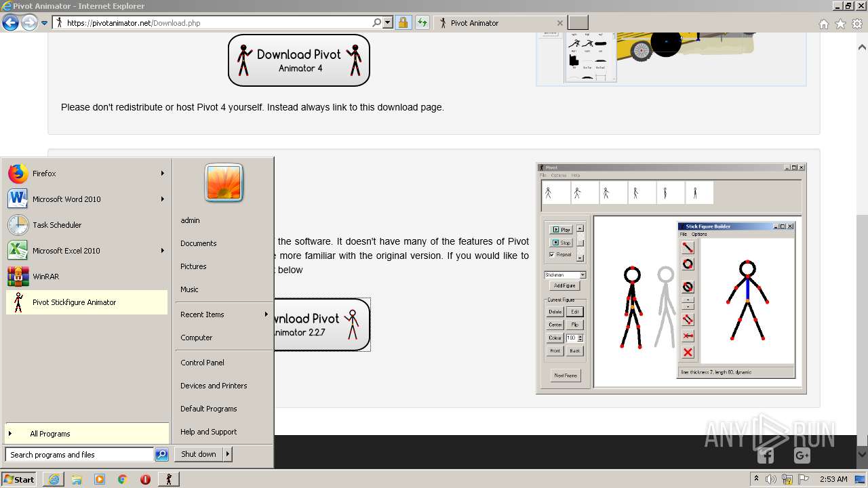
Task: Open WinRAR from the Start menu
Action: coord(86,277)
